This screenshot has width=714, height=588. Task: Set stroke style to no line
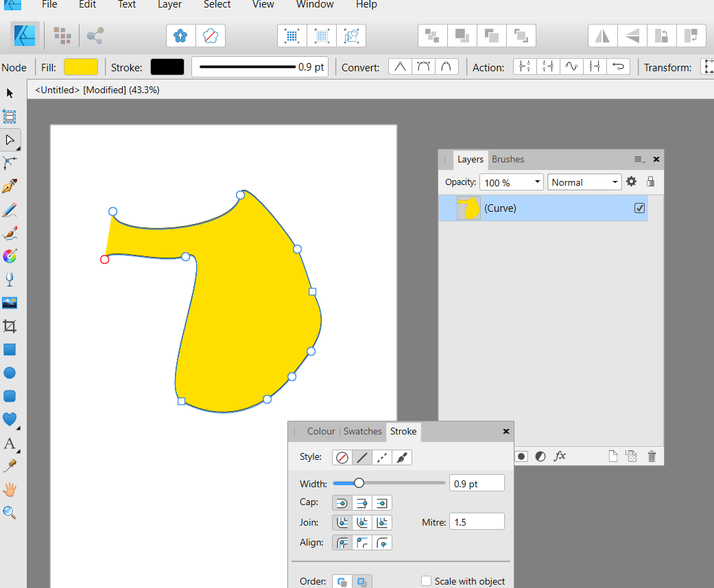(342, 457)
